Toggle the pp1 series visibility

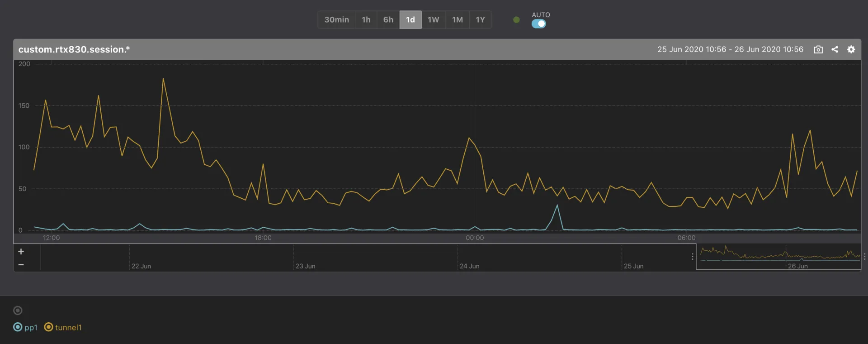coord(25,327)
